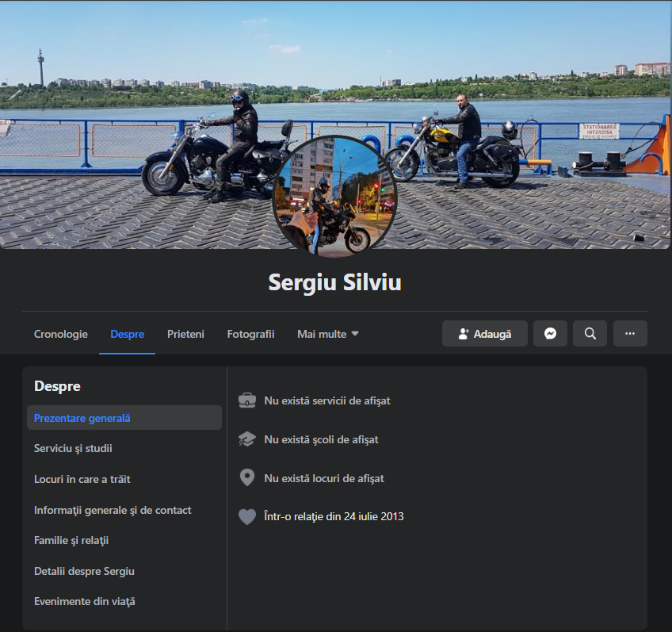Go to the Fotografii tab
This screenshot has width=672, height=632.
[x=250, y=334]
